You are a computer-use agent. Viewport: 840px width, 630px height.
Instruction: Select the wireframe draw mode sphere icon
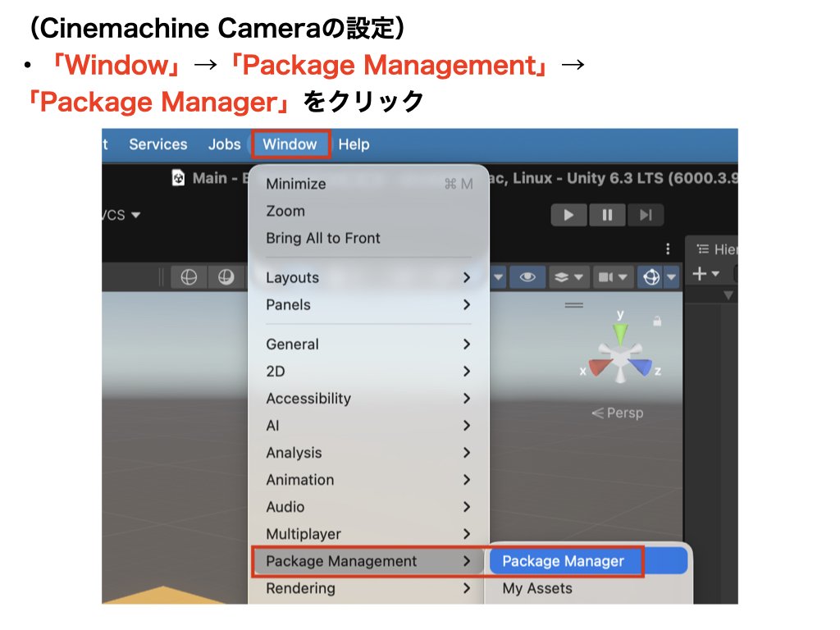(189, 277)
